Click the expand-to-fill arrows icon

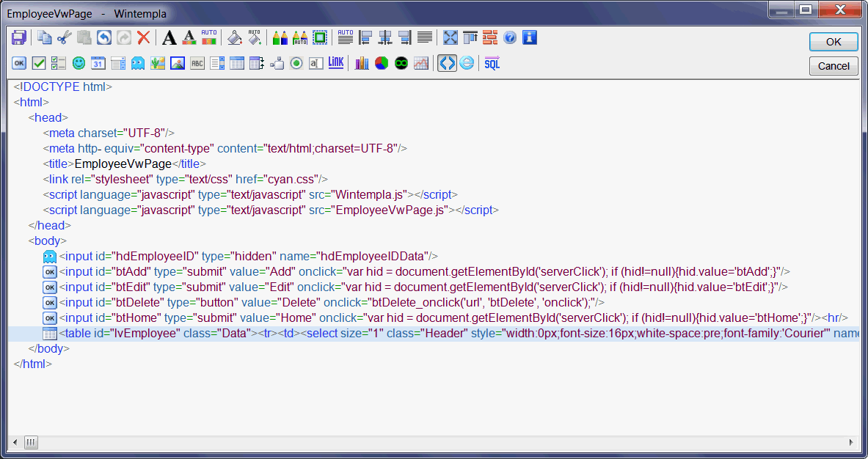point(451,37)
